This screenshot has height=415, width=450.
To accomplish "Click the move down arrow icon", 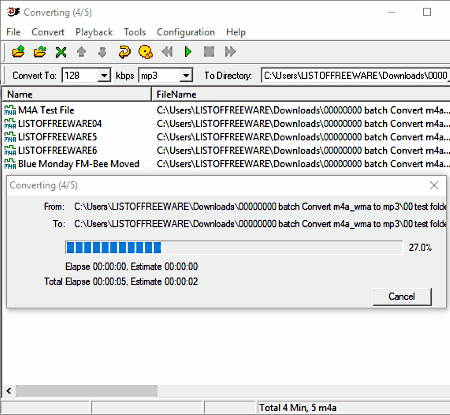I will coord(102,52).
